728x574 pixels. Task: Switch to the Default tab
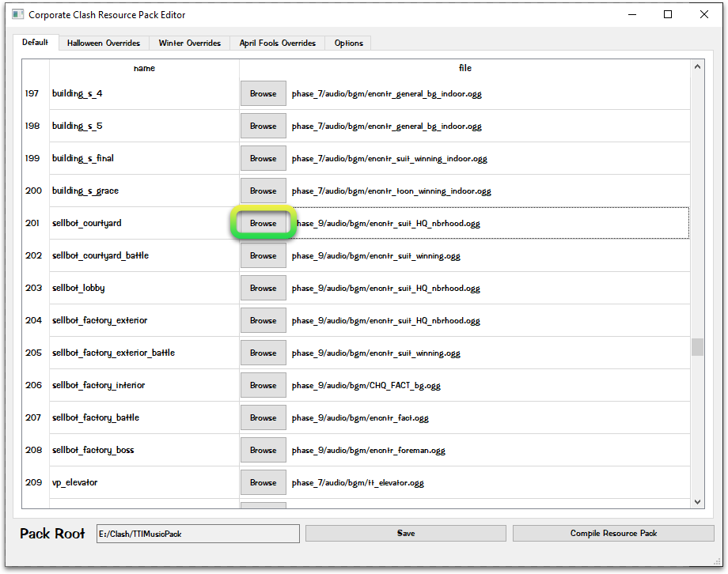[x=36, y=42]
